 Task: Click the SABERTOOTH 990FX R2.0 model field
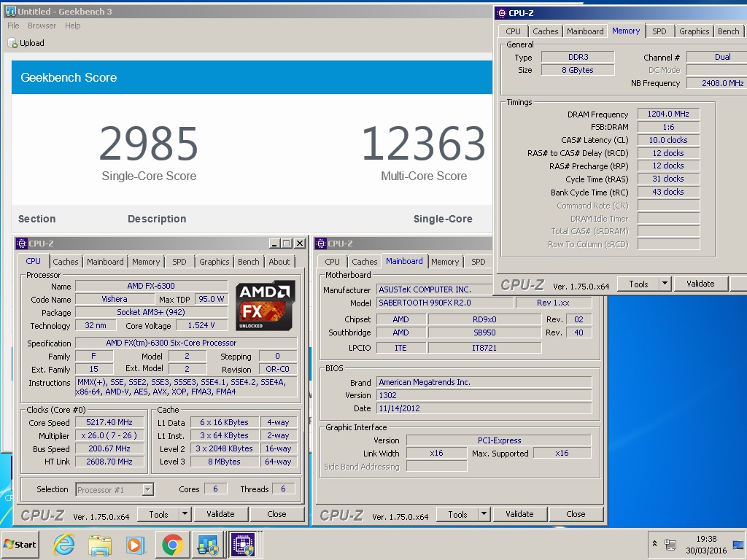446,303
